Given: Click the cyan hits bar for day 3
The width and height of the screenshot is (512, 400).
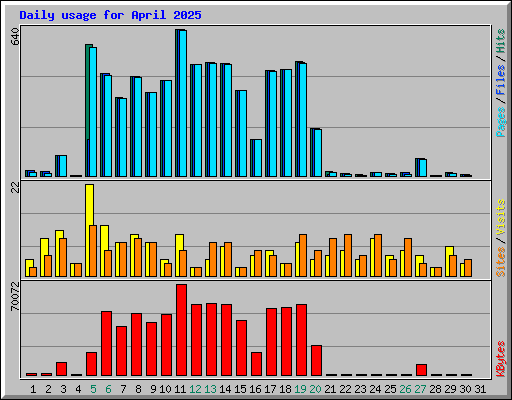Looking at the screenshot, I should pos(63,166).
